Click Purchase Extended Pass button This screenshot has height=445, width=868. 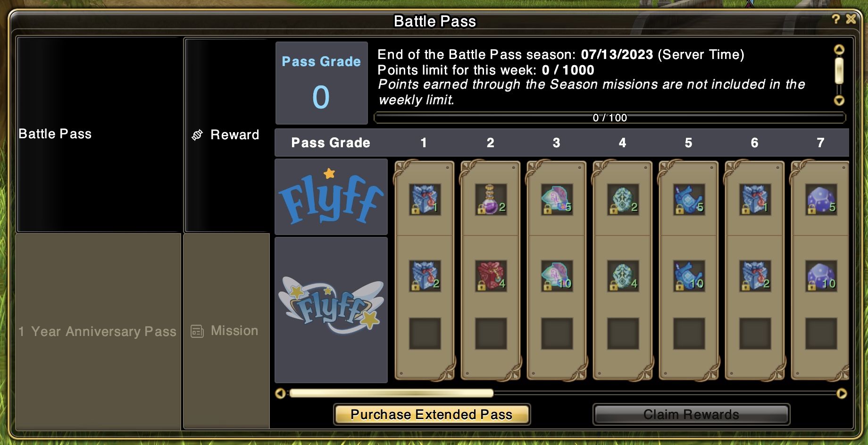tap(432, 414)
